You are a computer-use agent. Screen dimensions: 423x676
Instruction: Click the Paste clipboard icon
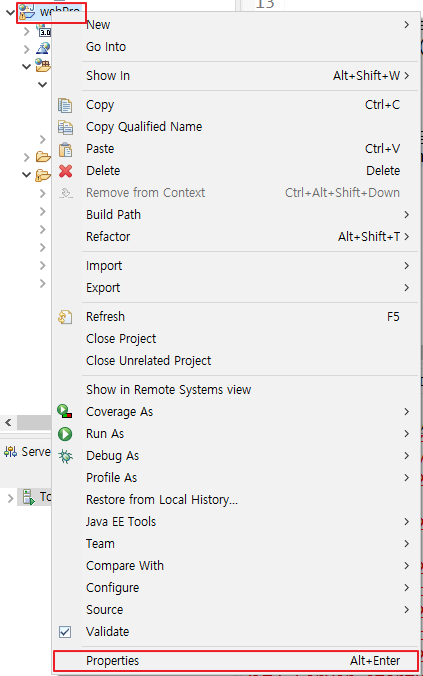click(65, 149)
